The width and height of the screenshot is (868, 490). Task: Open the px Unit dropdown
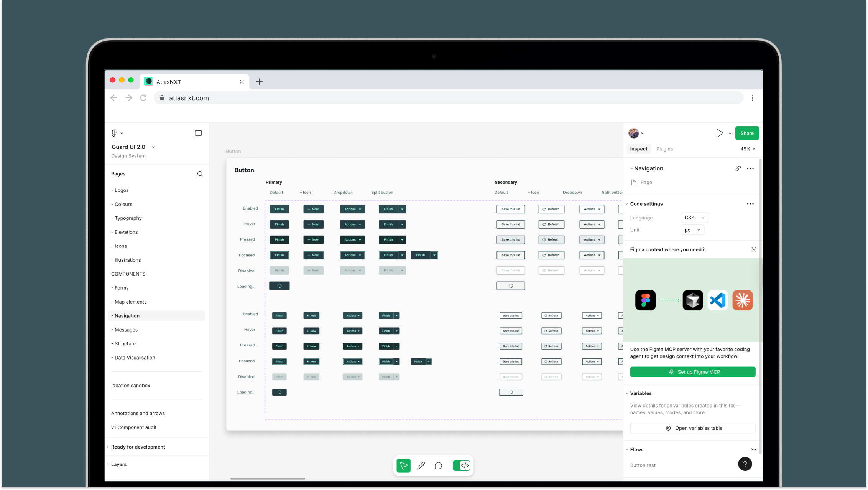(692, 230)
